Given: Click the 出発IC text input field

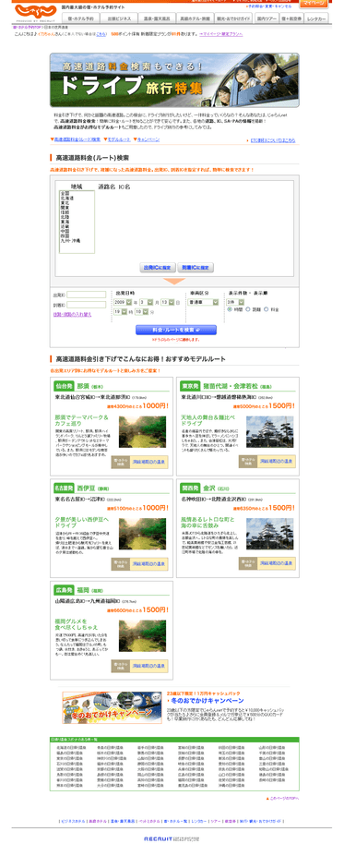Looking at the screenshot, I should (87, 295).
